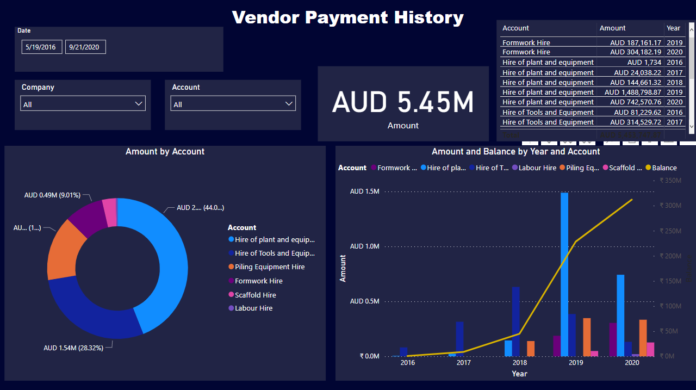Click the yellow Balance legend item
Screen dimensions: 696x390
click(x=661, y=168)
